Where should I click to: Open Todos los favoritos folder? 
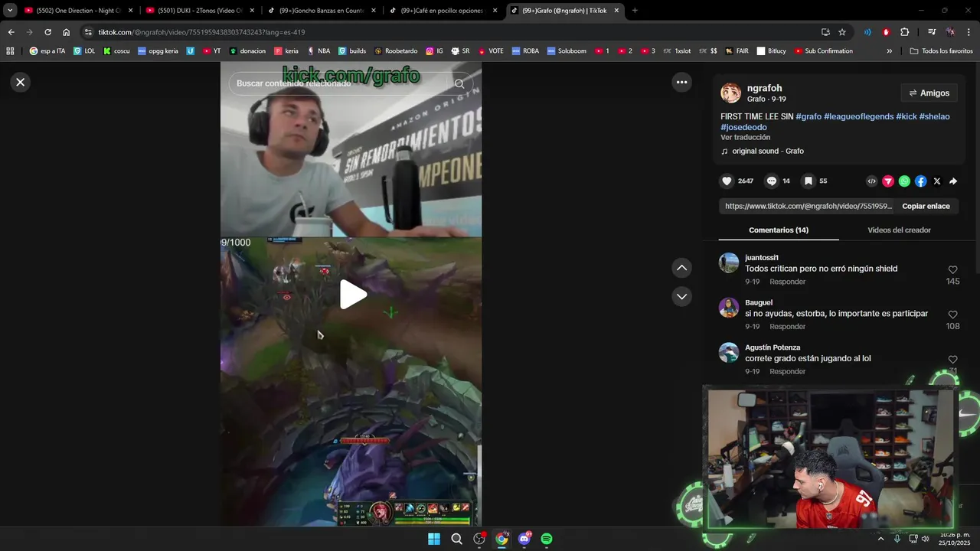pyautogui.click(x=942, y=51)
